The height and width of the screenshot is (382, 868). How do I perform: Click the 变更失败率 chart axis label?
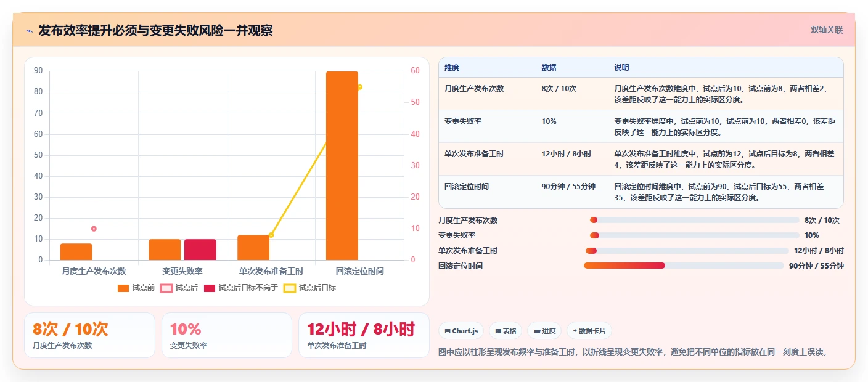click(x=182, y=272)
